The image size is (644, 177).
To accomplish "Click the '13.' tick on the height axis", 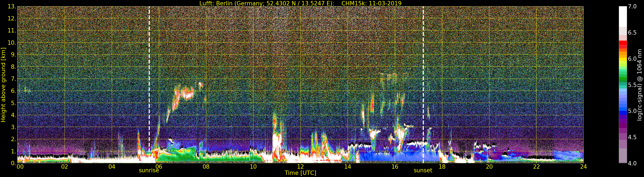I will [12, 6].
